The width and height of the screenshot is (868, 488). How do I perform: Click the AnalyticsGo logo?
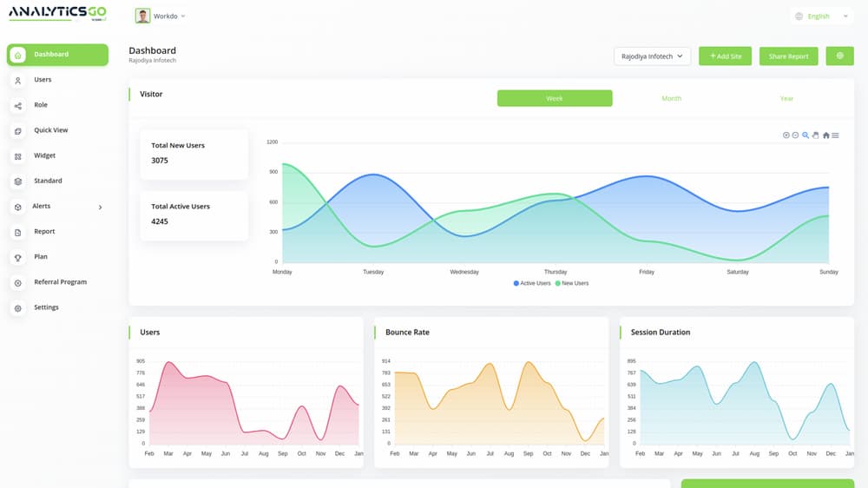tap(57, 13)
